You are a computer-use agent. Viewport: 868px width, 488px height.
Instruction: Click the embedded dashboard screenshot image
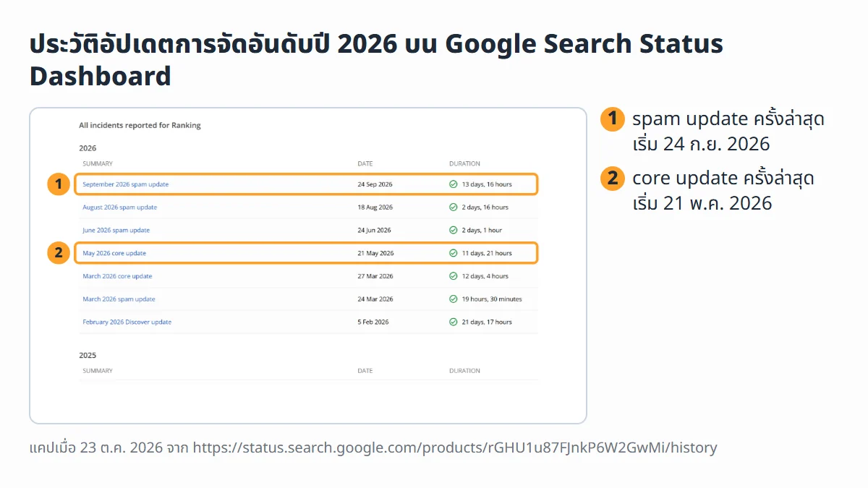[x=308, y=265]
